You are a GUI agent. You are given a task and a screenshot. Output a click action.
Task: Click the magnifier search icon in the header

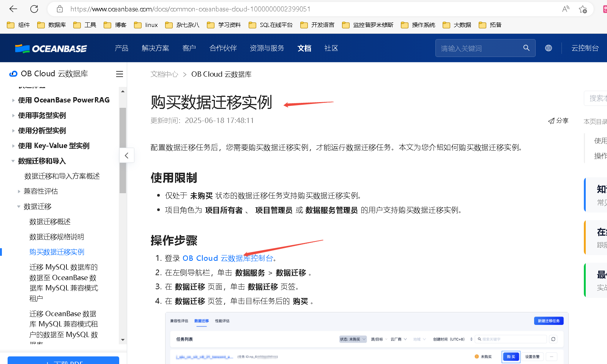(x=526, y=48)
